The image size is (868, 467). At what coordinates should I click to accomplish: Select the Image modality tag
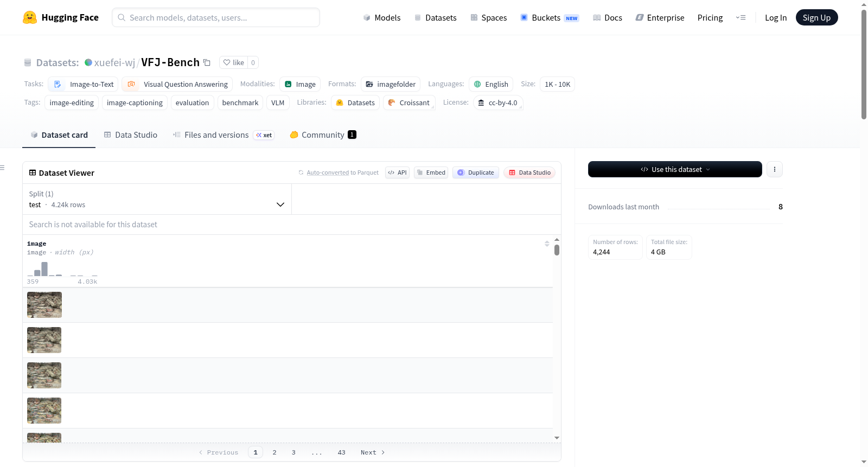click(300, 84)
